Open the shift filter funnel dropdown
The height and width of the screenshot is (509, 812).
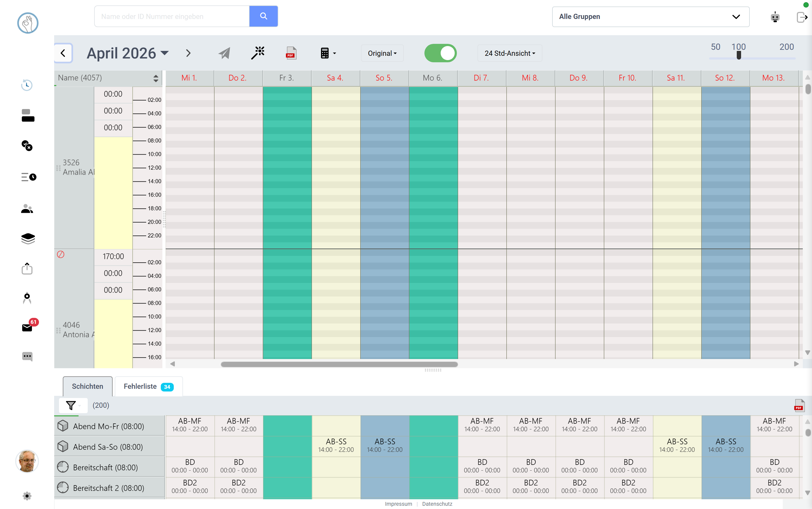73,405
